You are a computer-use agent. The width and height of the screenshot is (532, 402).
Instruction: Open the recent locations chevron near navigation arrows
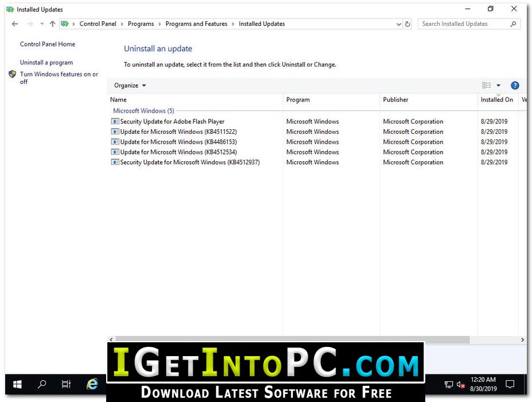pos(42,24)
